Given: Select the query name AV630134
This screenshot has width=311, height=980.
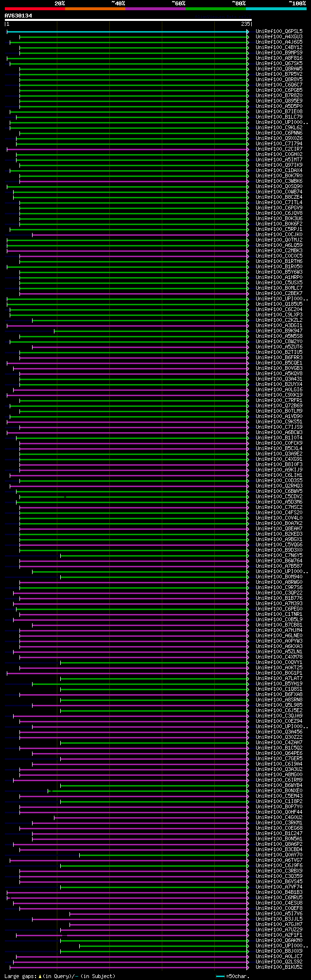Looking at the screenshot, I should click(x=18, y=16).
